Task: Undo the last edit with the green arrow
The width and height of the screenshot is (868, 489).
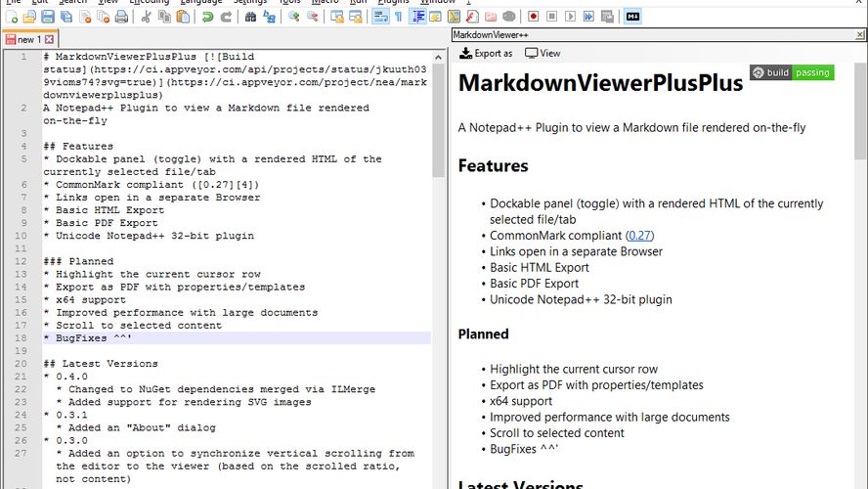Action: 207,17
